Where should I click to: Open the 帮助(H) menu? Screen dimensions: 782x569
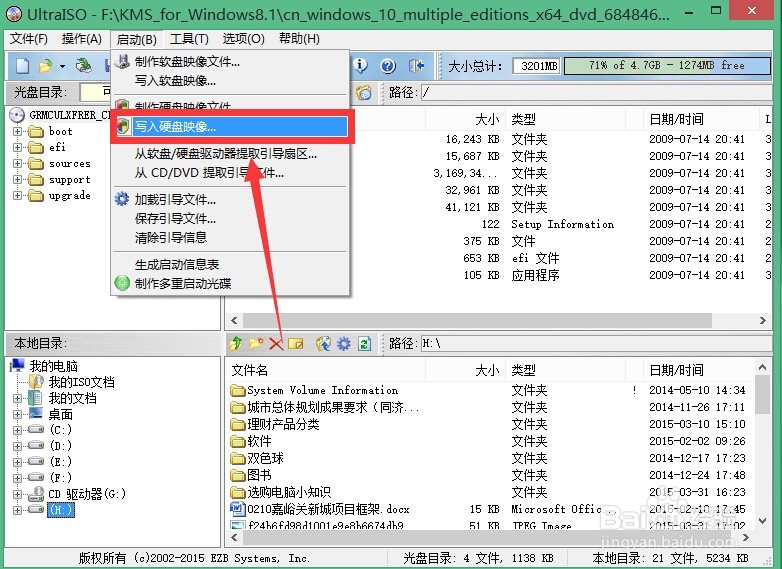(299, 38)
